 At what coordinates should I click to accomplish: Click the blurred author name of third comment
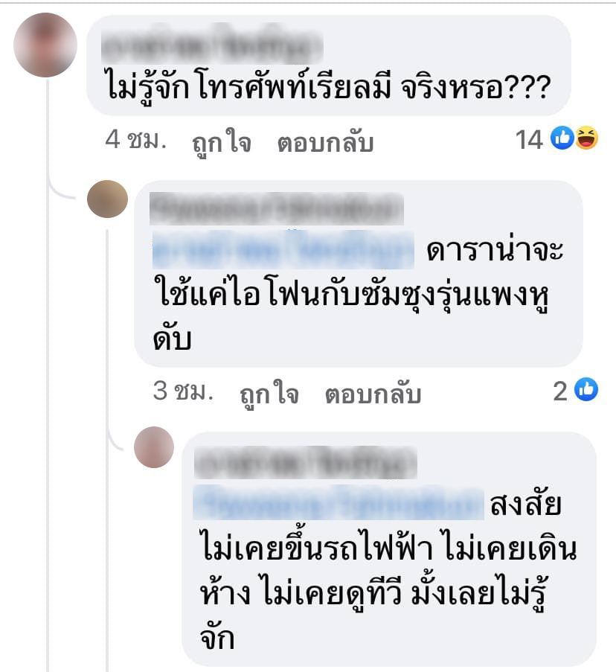coord(306,462)
